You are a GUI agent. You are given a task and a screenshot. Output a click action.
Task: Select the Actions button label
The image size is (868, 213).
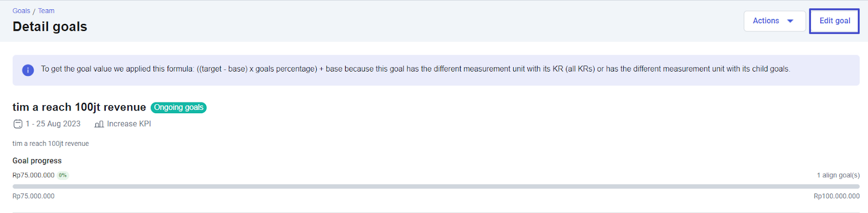tap(765, 21)
